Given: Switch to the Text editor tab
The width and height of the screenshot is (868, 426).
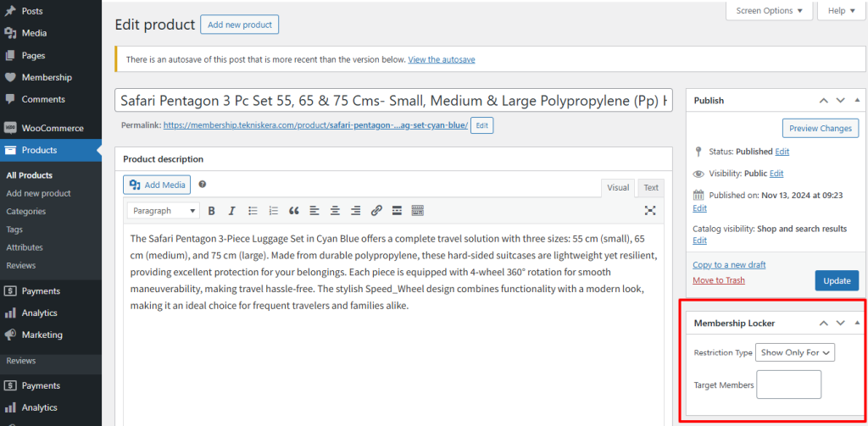Looking at the screenshot, I should [x=650, y=188].
